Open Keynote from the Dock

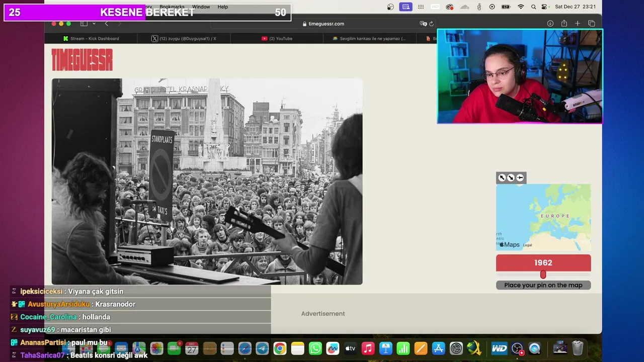tap(386, 348)
